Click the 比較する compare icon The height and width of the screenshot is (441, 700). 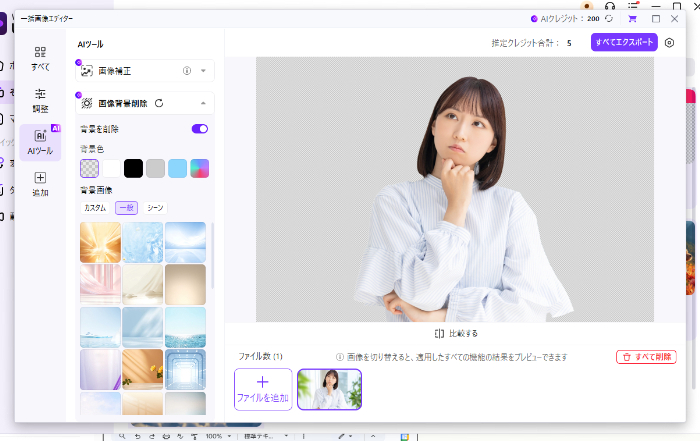(x=439, y=333)
